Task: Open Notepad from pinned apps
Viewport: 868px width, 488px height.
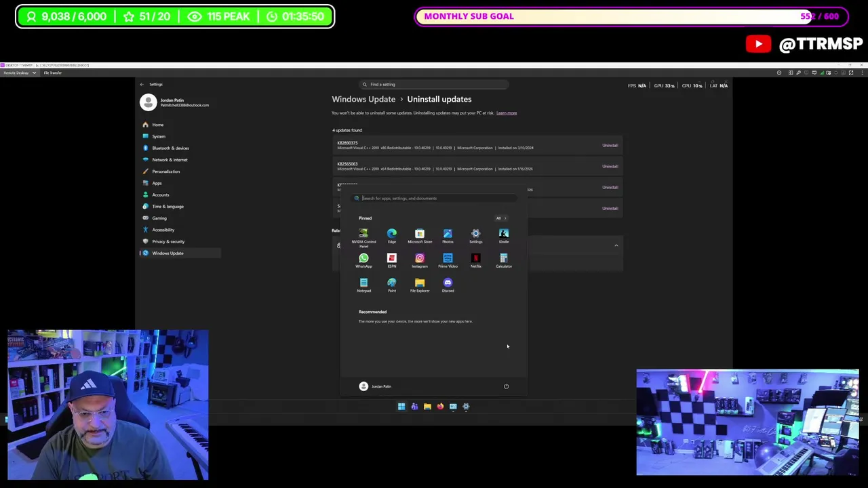Action: click(363, 285)
